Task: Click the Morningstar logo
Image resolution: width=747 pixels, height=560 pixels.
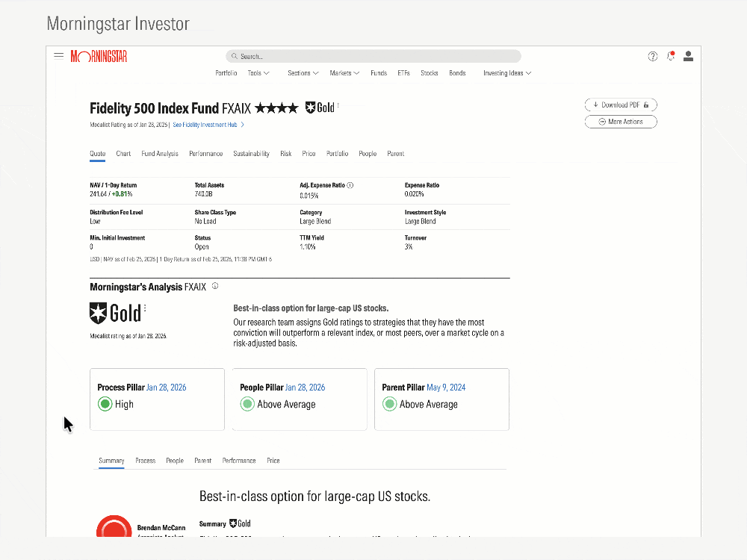Action: pyautogui.click(x=99, y=56)
